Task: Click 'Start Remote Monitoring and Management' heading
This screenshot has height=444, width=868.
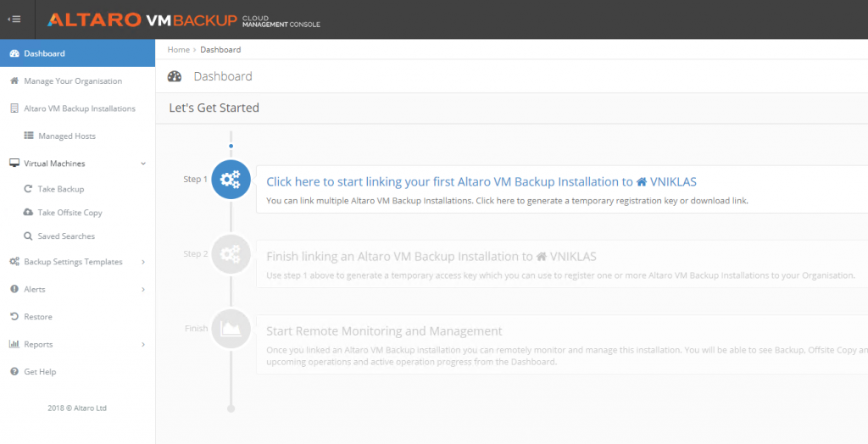Action: [x=384, y=331]
